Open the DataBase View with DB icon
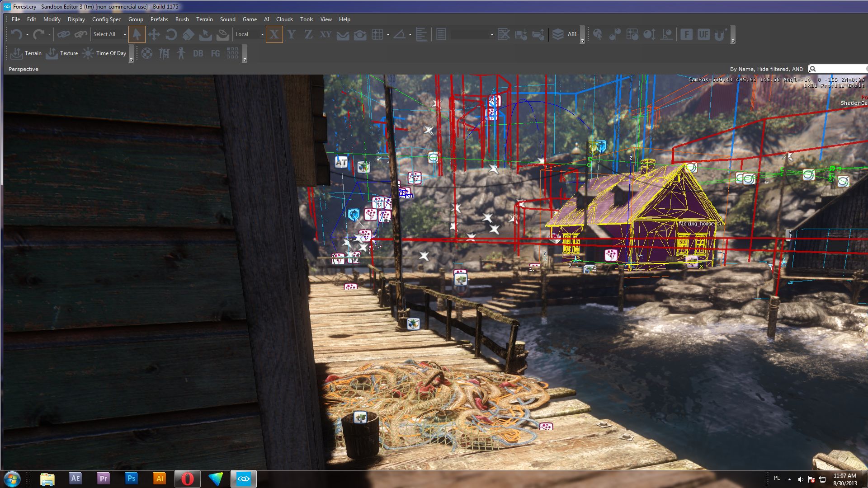Image resolution: width=868 pixels, height=488 pixels. (198, 53)
